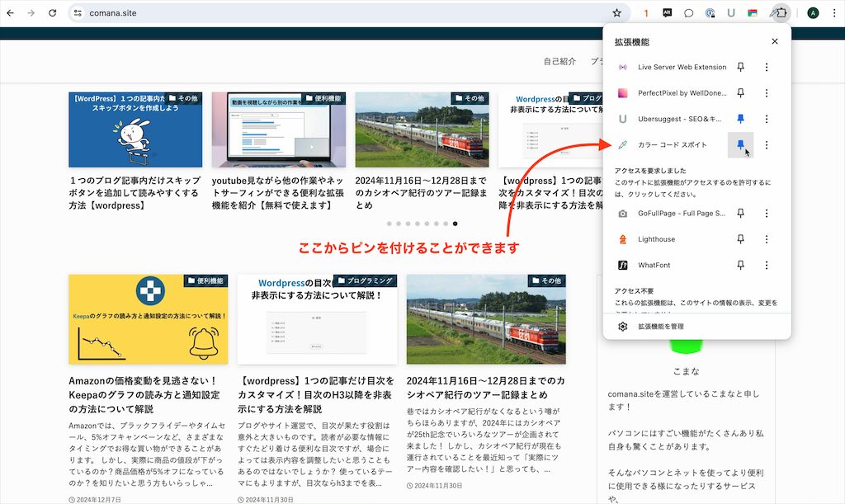The width and height of the screenshot is (845, 504).
Task: Open carousel title youtube見ながら他の作業
Action: coord(277,193)
